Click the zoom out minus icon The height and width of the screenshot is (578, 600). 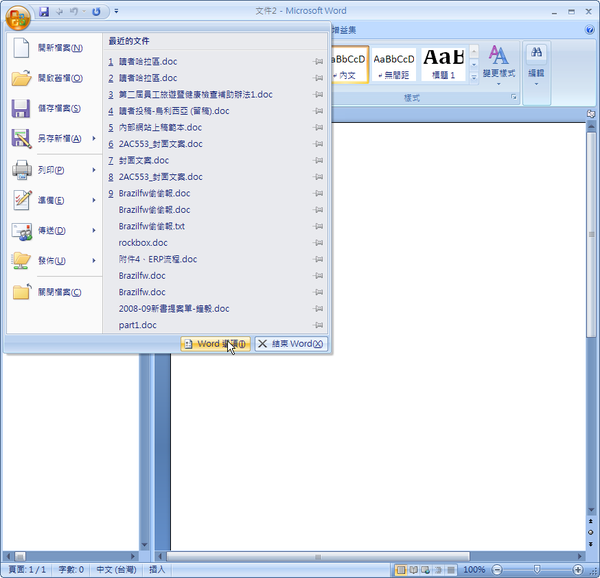point(497,570)
